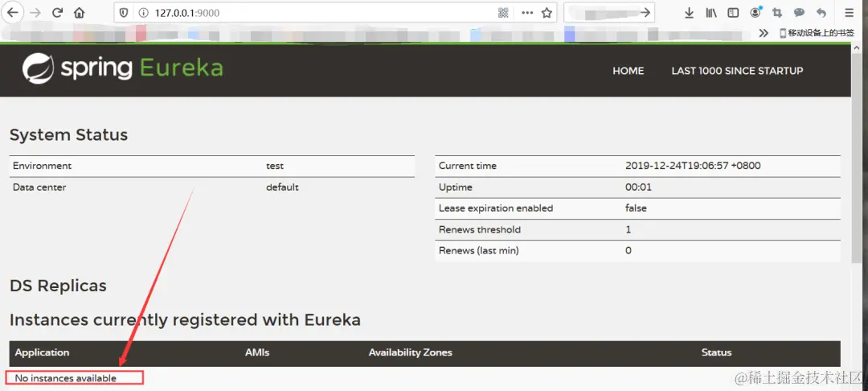Bookmark this page with the star icon
This screenshot has height=391, width=868.
[547, 13]
